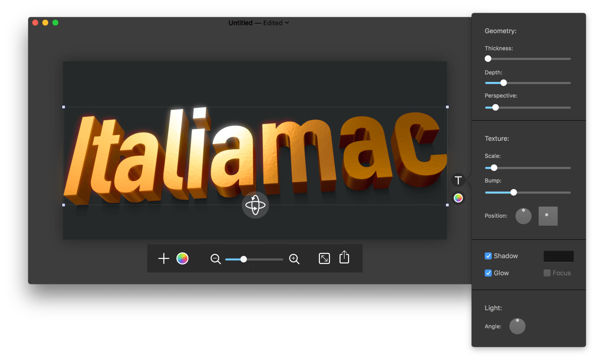Select the Italiamac 3D text object
This screenshot has height=364, width=601.
point(255,156)
